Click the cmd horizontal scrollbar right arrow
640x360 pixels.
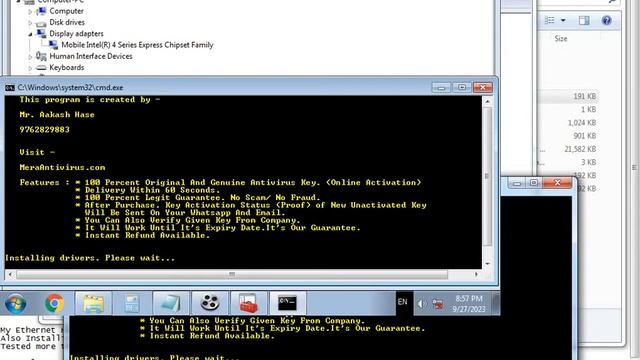(476, 275)
